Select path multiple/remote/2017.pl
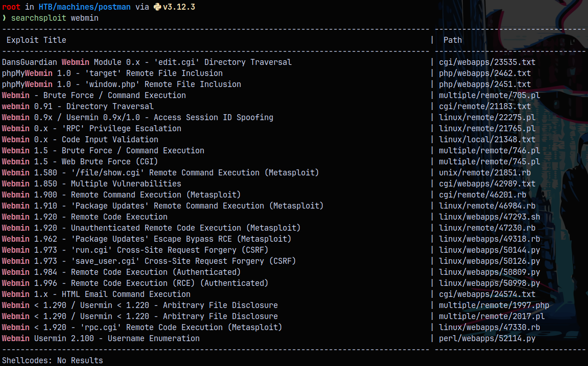This screenshot has width=588, height=366. 492,316
